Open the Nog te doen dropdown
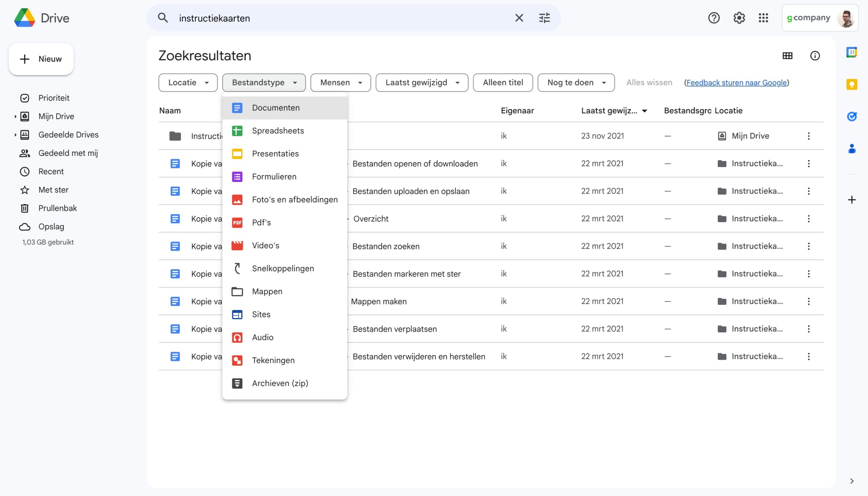The image size is (868, 496). 576,82
